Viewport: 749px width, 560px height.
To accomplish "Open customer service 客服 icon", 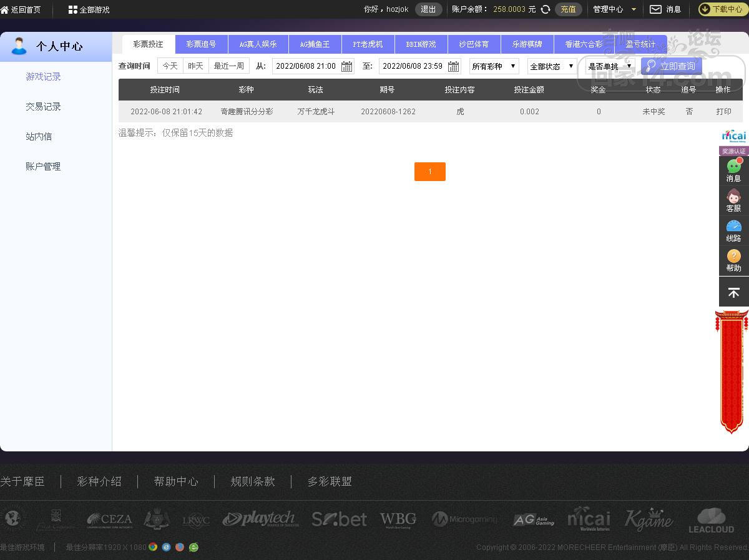I will (733, 197).
